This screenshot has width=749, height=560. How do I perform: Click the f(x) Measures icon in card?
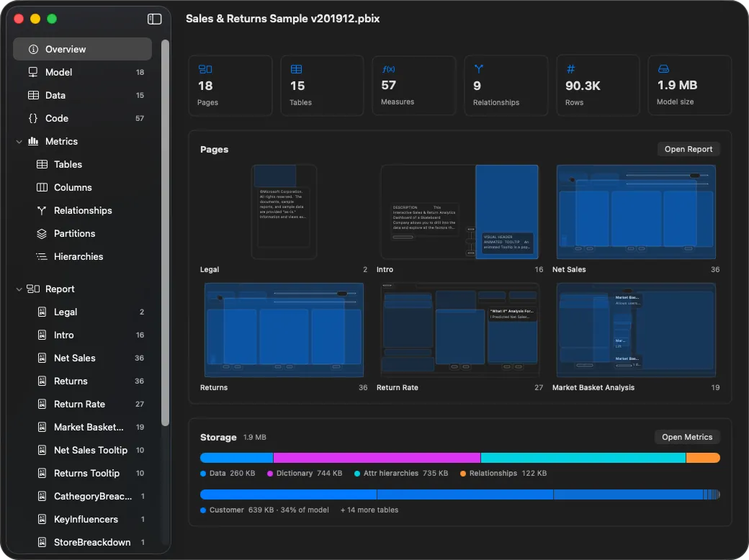point(389,69)
